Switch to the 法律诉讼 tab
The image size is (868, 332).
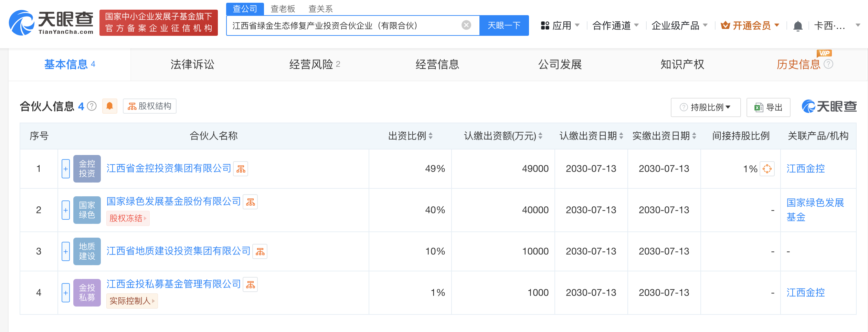coord(192,64)
